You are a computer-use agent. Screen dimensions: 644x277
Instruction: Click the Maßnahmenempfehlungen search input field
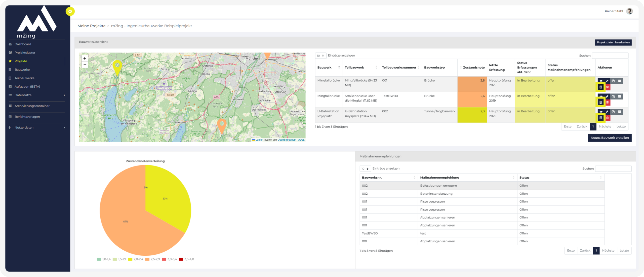click(x=613, y=169)
